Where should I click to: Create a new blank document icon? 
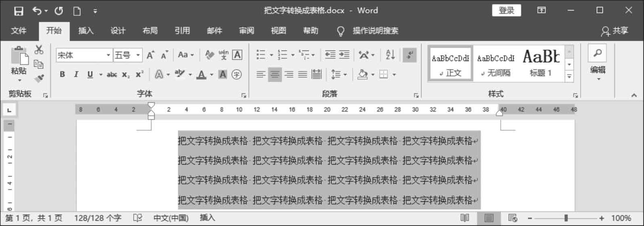click(77, 11)
